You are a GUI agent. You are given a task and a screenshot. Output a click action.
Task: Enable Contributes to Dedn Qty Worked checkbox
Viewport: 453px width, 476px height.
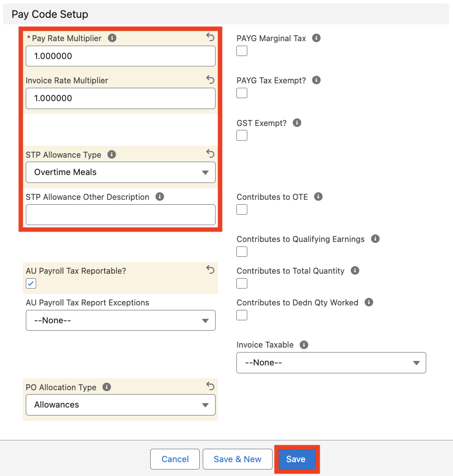242,315
